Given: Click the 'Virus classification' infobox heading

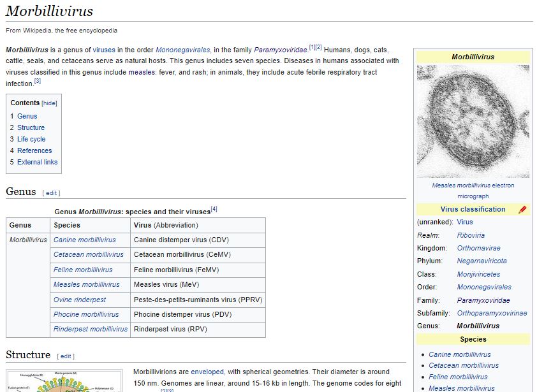Looking at the screenshot, I should tap(473, 210).
